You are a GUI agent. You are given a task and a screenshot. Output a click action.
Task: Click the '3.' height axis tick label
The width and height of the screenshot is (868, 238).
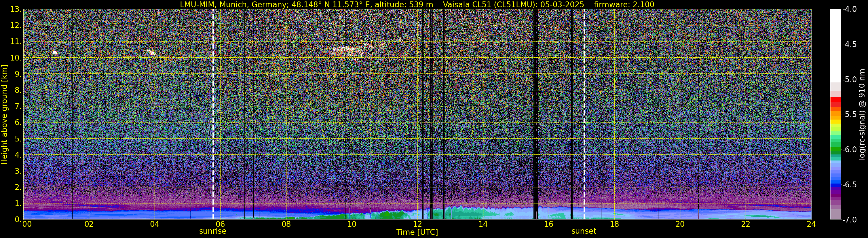[x=18, y=171]
